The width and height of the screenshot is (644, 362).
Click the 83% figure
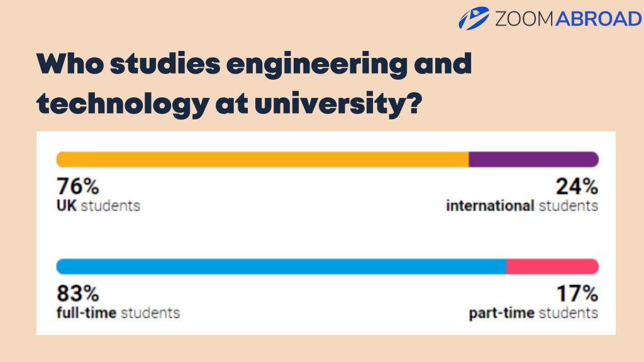tap(77, 293)
